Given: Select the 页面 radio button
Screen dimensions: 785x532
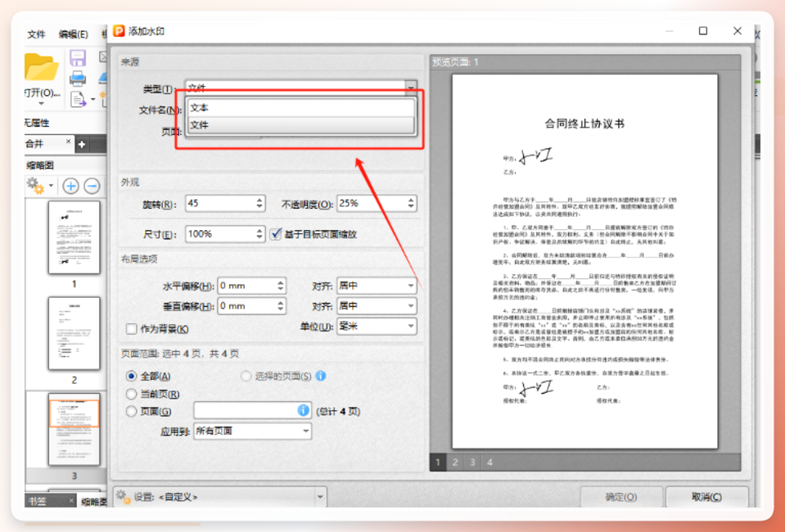Looking at the screenshot, I should tap(131, 412).
